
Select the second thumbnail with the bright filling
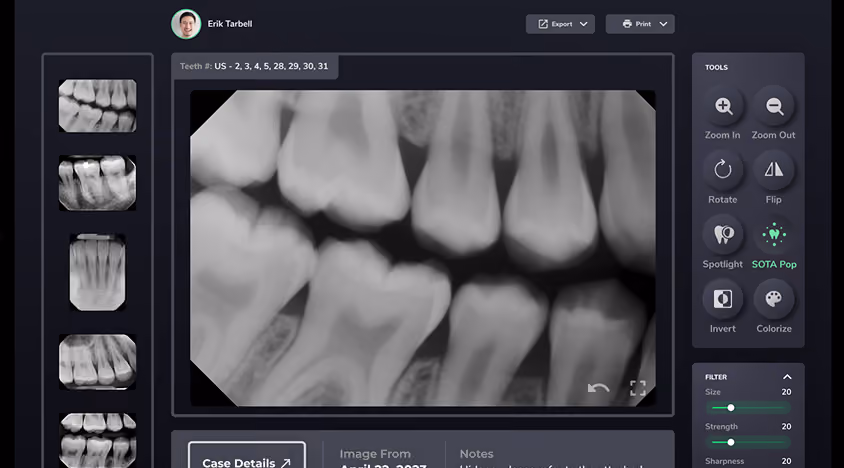[x=97, y=183]
